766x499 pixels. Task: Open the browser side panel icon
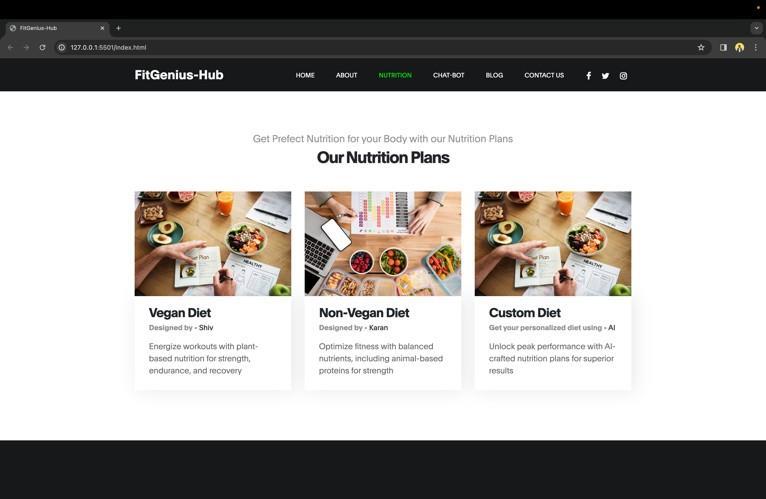[723, 47]
